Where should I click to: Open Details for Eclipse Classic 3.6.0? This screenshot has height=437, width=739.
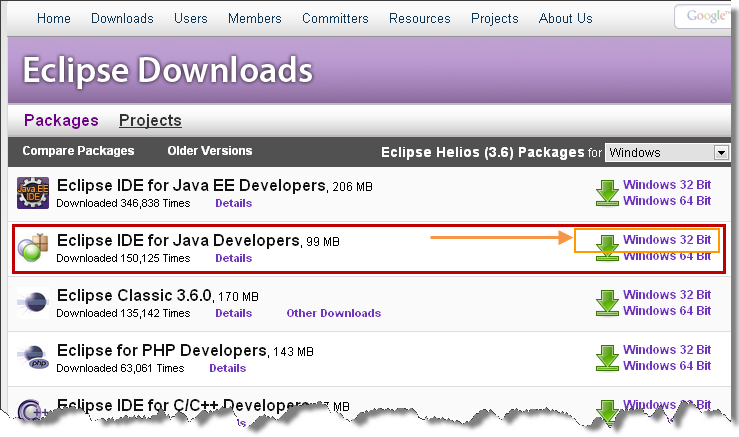click(234, 313)
